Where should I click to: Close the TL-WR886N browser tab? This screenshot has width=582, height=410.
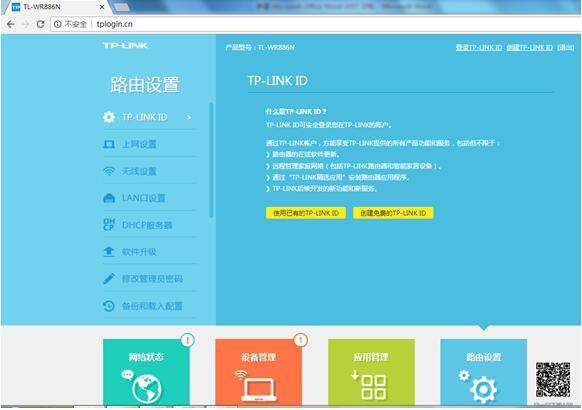point(102,7)
